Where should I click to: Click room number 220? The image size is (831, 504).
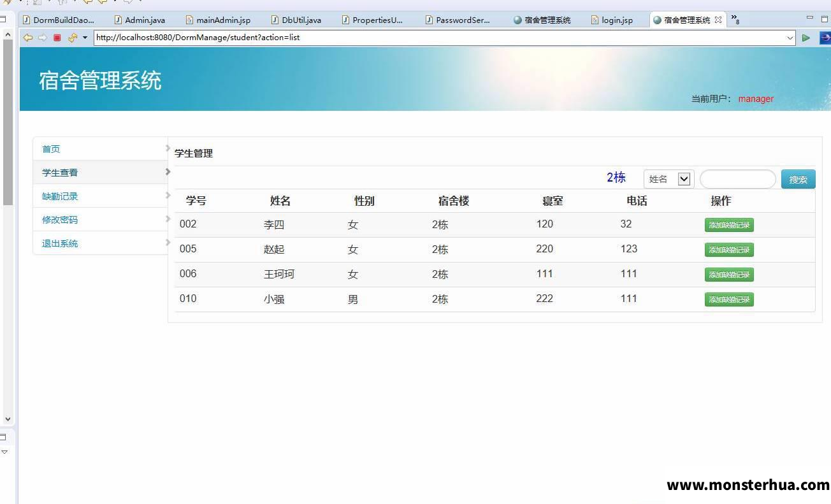(545, 249)
